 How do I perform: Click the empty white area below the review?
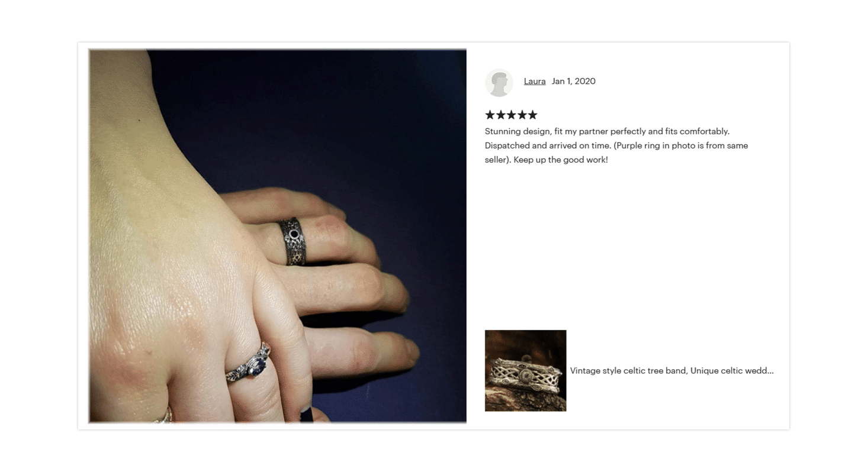coord(634,248)
